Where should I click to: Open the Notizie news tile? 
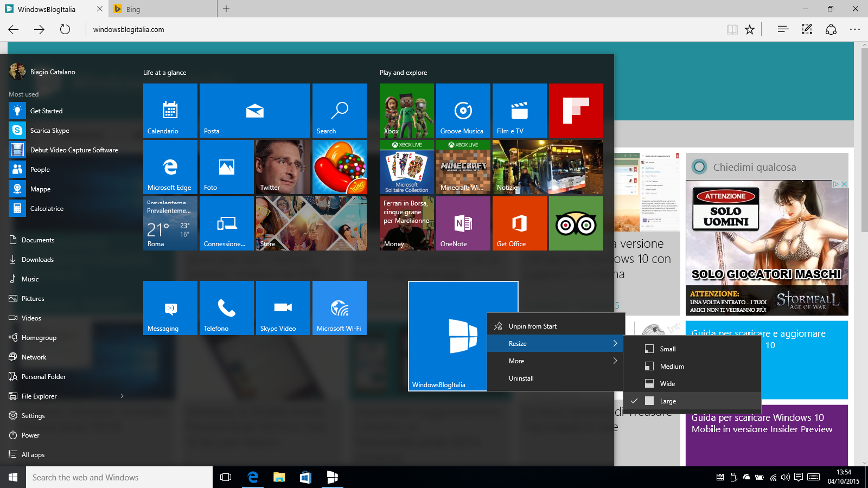(x=548, y=167)
